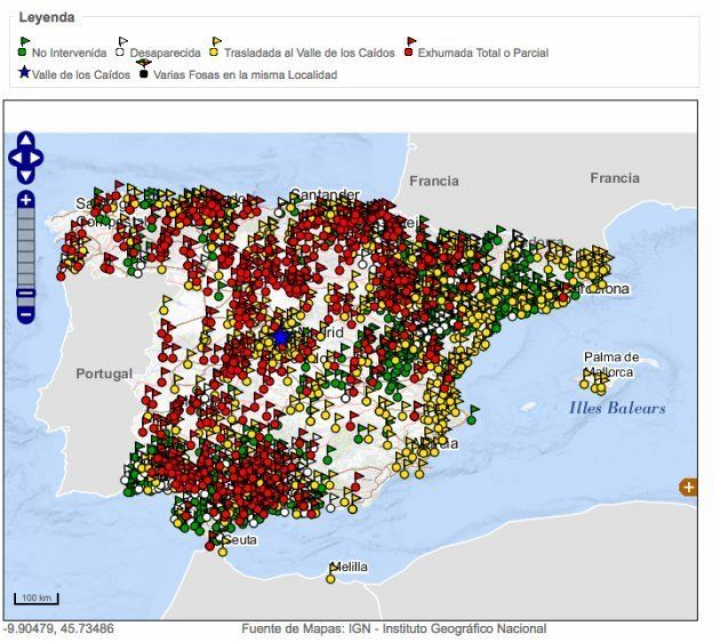Viewport: 720px width, 642px height.
Task: Pan the map south with down arrow
Action: [26, 174]
